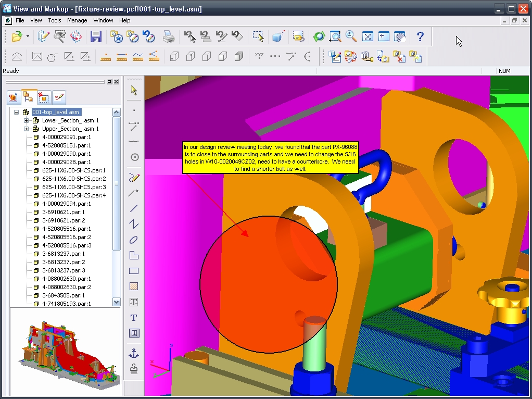
Task: Switch to the red starburst selection panel tab
Action: pos(44,97)
